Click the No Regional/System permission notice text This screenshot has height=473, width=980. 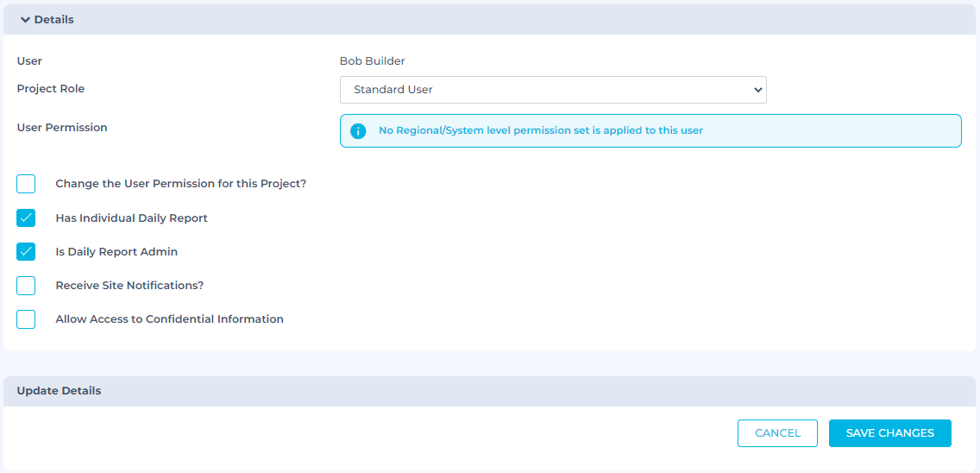pyautogui.click(x=541, y=130)
